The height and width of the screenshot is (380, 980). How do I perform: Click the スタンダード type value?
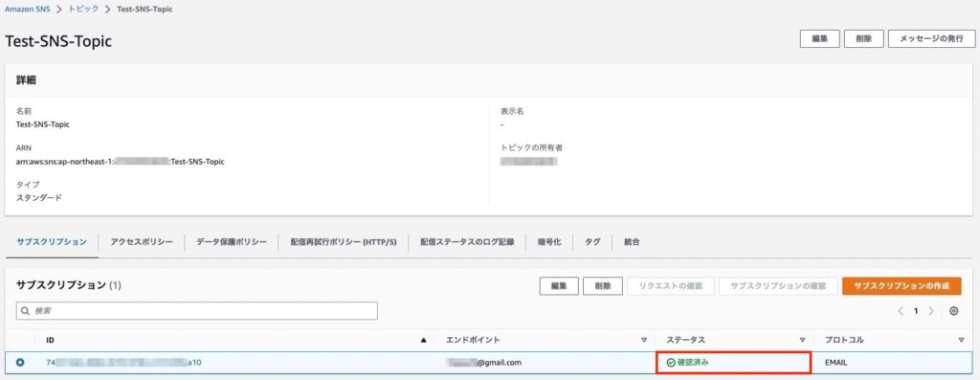[x=38, y=197]
